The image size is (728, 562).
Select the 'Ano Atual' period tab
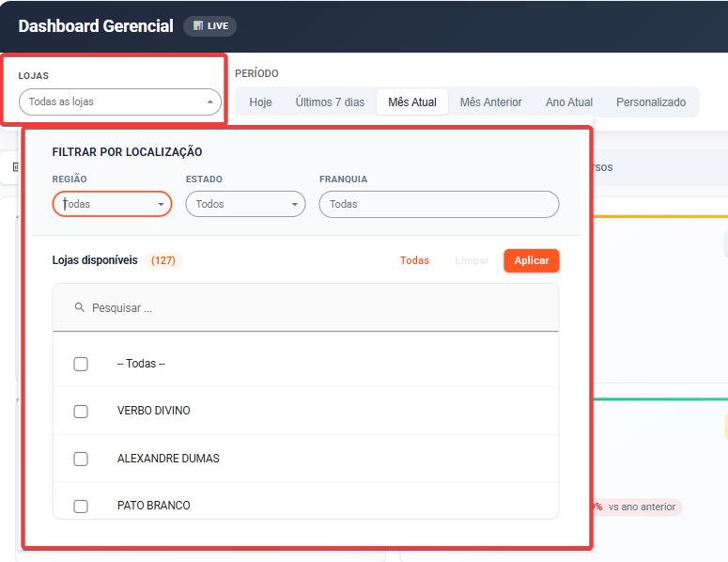(x=569, y=101)
